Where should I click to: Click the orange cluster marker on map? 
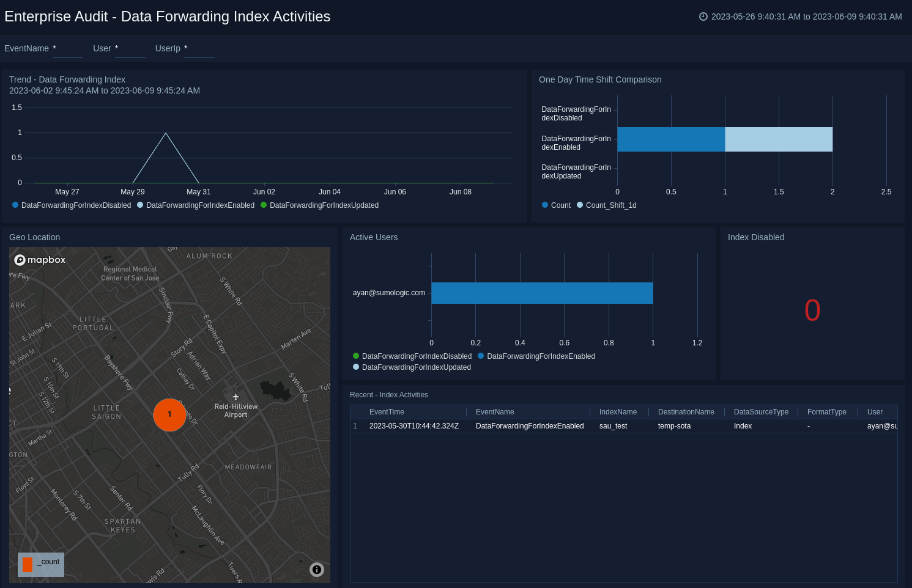click(169, 414)
